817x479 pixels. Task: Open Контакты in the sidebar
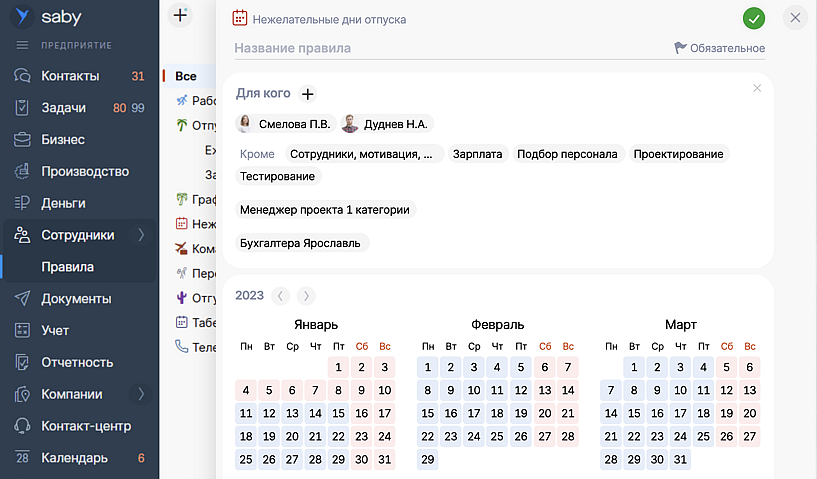click(70, 76)
